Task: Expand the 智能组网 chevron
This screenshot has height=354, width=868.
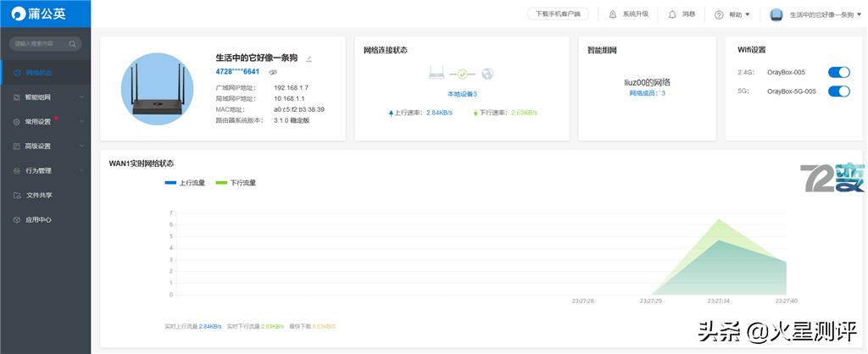Action: [x=82, y=97]
